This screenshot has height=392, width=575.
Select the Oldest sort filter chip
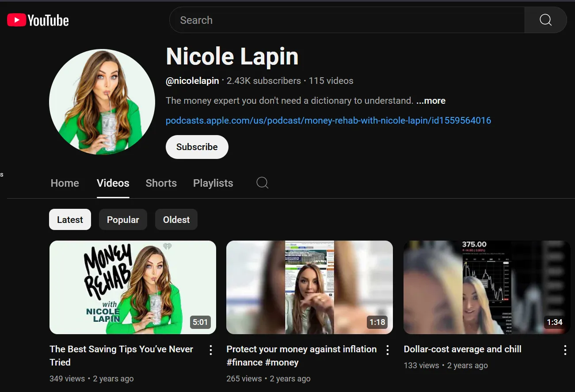[x=176, y=219]
